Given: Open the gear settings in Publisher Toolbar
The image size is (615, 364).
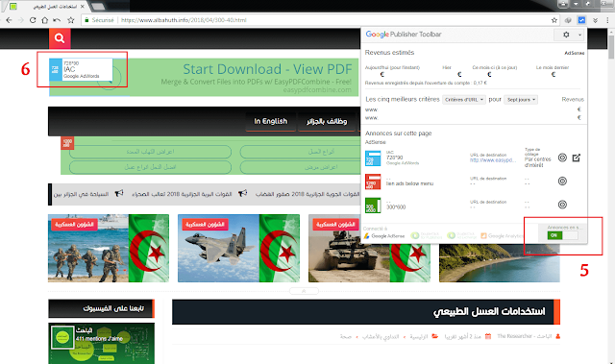Looking at the screenshot, I should tap(566, 35).
